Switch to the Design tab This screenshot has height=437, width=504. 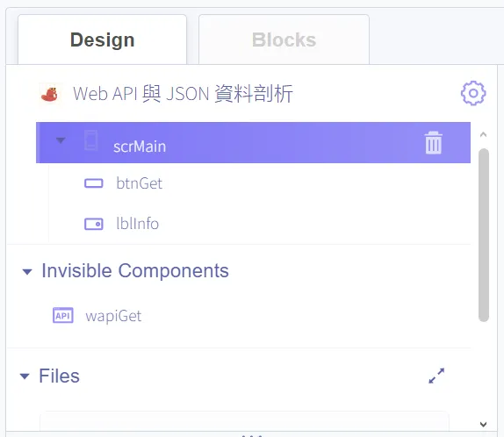click(x=102, y=39)
